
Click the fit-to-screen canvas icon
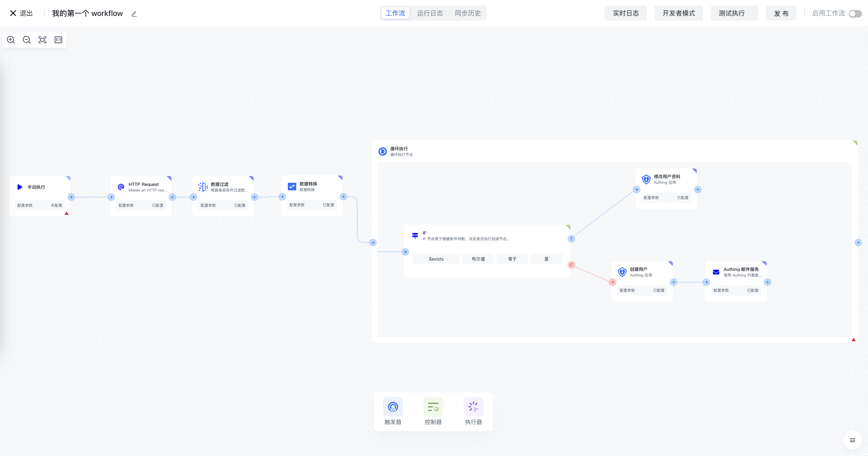42,40
